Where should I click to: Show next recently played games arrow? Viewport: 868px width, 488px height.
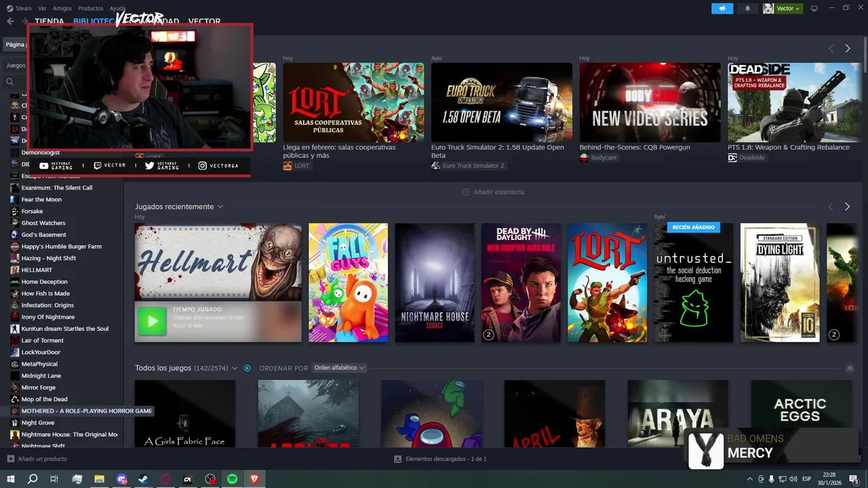[x=847, y=206]
